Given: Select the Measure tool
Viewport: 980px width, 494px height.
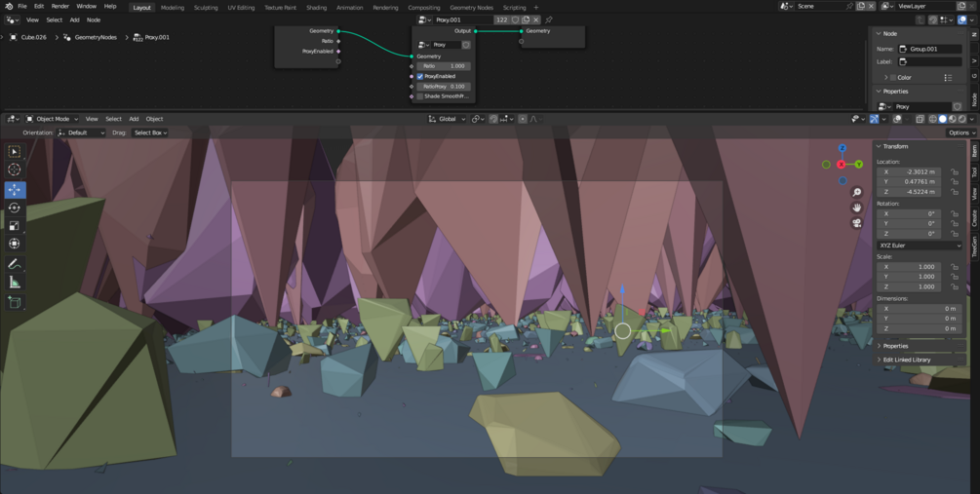Looking at the screenshot, I should point(15,283).
